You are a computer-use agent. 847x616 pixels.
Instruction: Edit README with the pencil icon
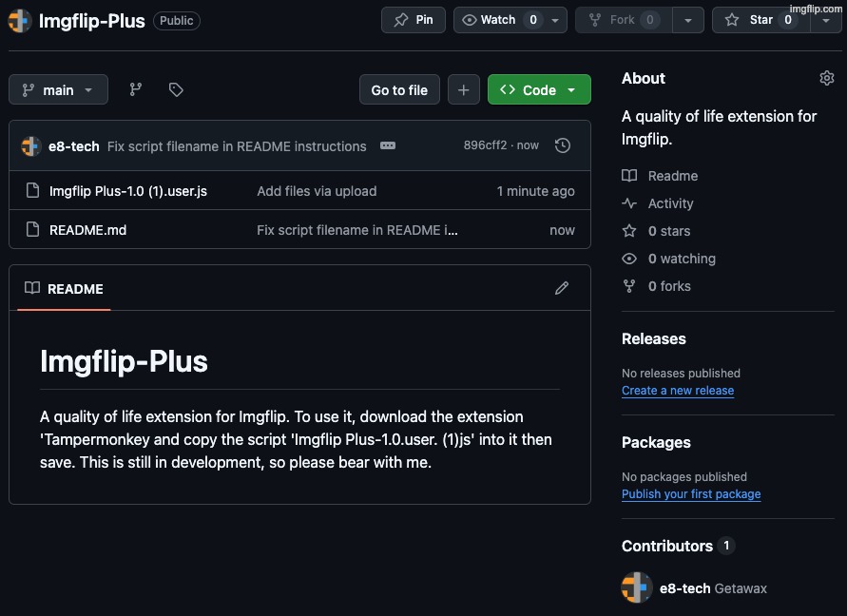coord(562,288)
